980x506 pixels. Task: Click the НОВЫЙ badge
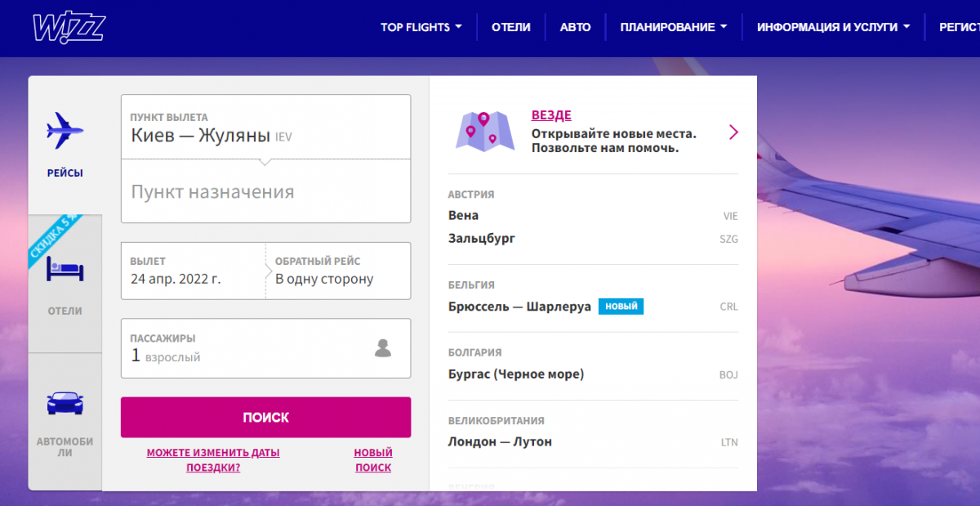(621, 307)
